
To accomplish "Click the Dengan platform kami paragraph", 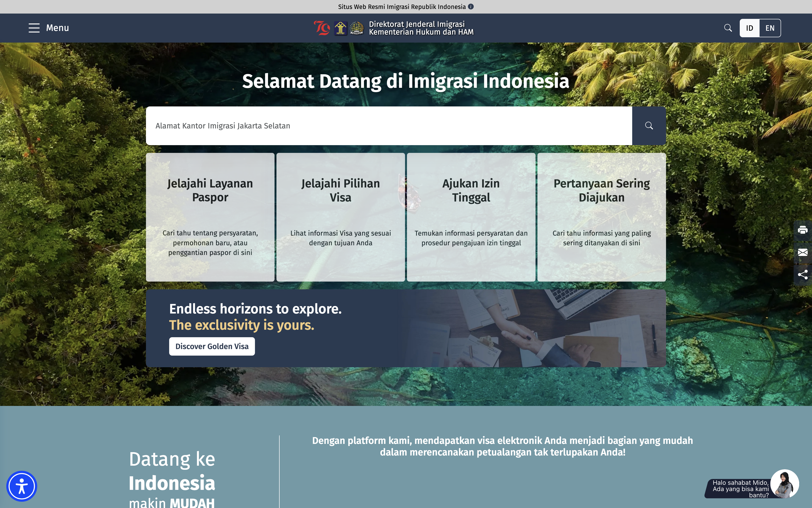I will click(x=502, y=446).
